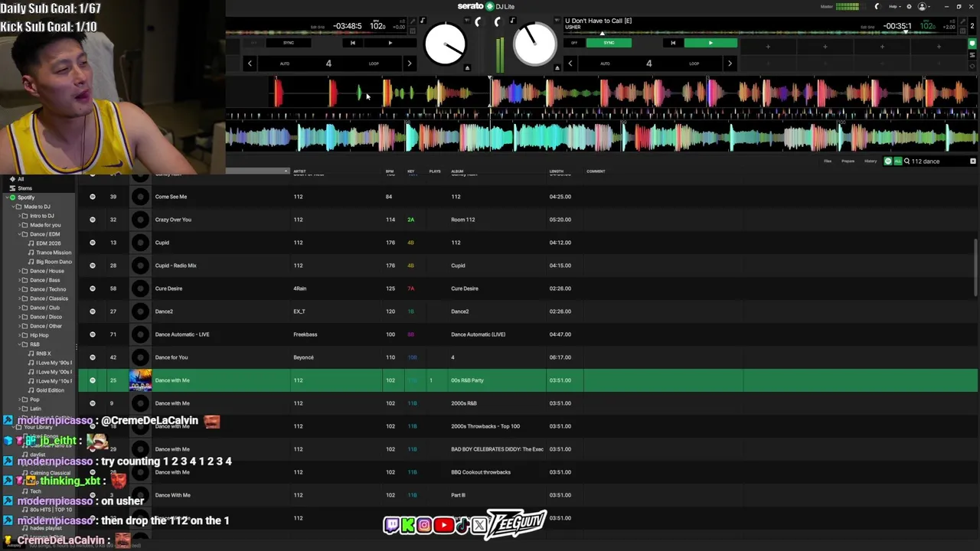Open the History panel tab
Image resolution: width=980 pixels, height=551 pixels.
point(871,161)
